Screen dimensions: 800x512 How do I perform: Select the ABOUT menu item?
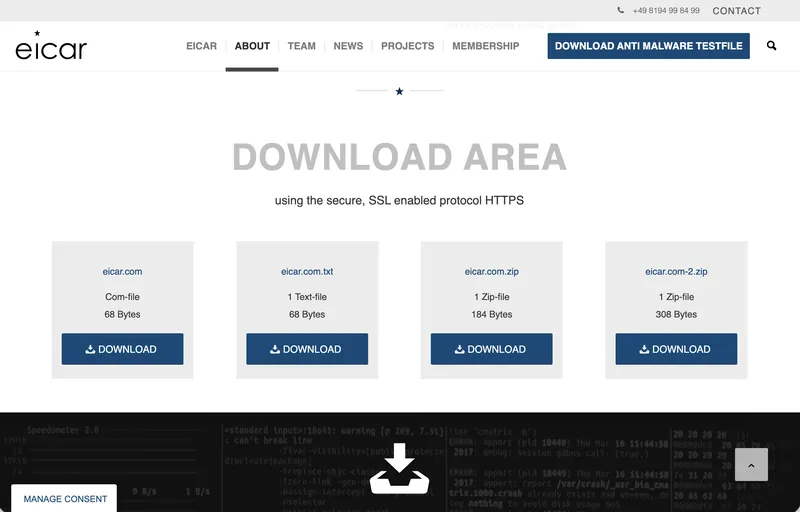click(x=252, y=46)
